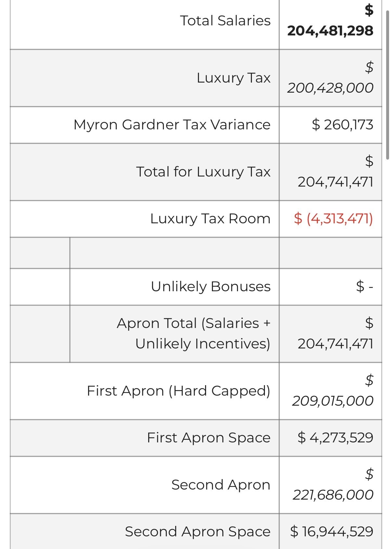392x549 pixels.
Task: Click First Apron (Hard Capped) label
Action: (x=178, y=391)
